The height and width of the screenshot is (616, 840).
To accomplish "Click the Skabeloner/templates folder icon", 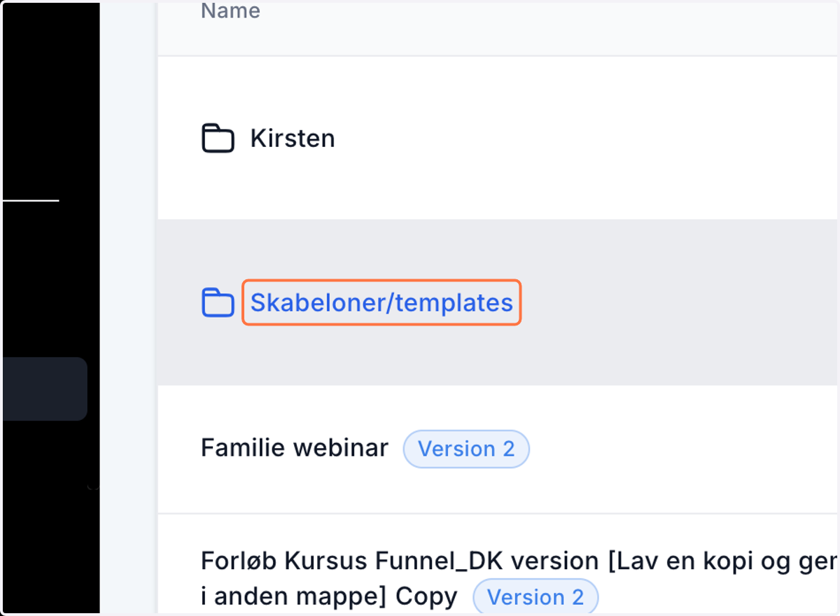I will [x=218, y=302].
